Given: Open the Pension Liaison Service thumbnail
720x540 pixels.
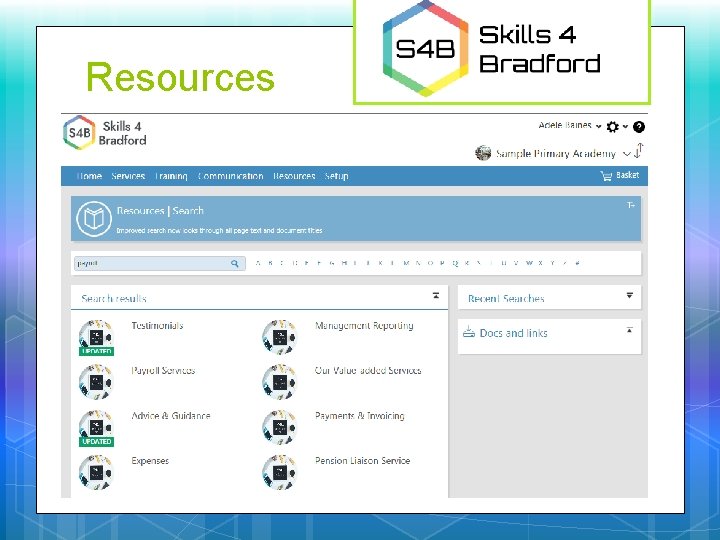Looking at the screenshot, I should (x=280, y=472).
